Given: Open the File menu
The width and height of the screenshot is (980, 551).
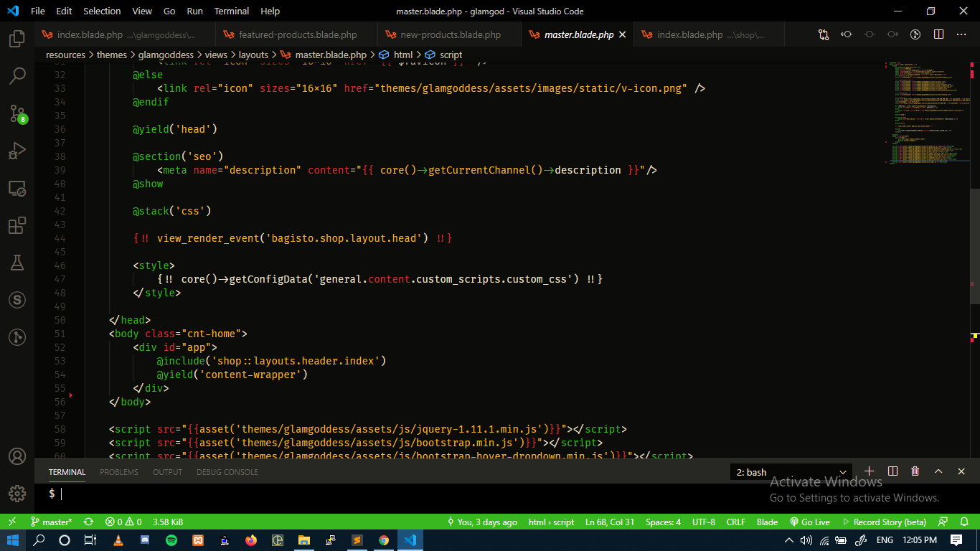Looking at the screenshot, I should point(38,11).
